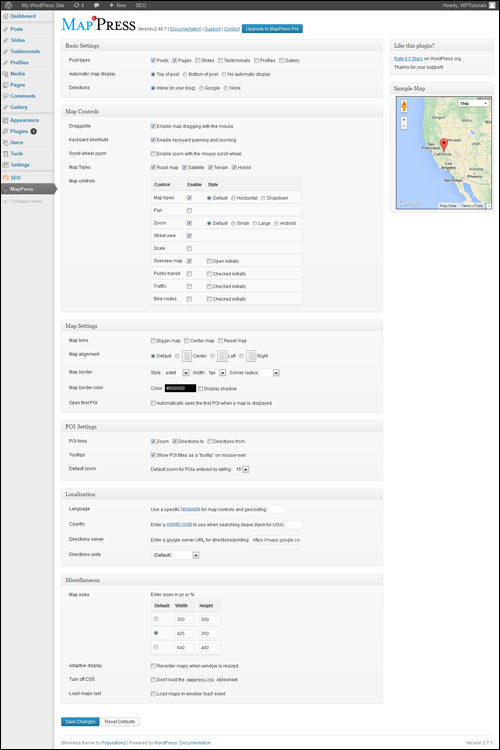
Task: Click the Gallery icon in sidebar
Action: [6, 107]
